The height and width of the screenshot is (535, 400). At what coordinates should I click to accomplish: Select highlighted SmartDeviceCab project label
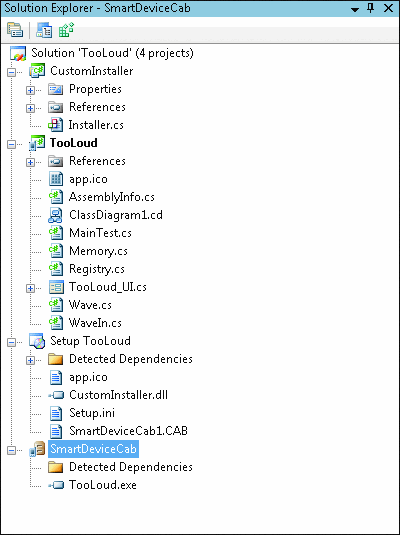[x=94, y=449]
